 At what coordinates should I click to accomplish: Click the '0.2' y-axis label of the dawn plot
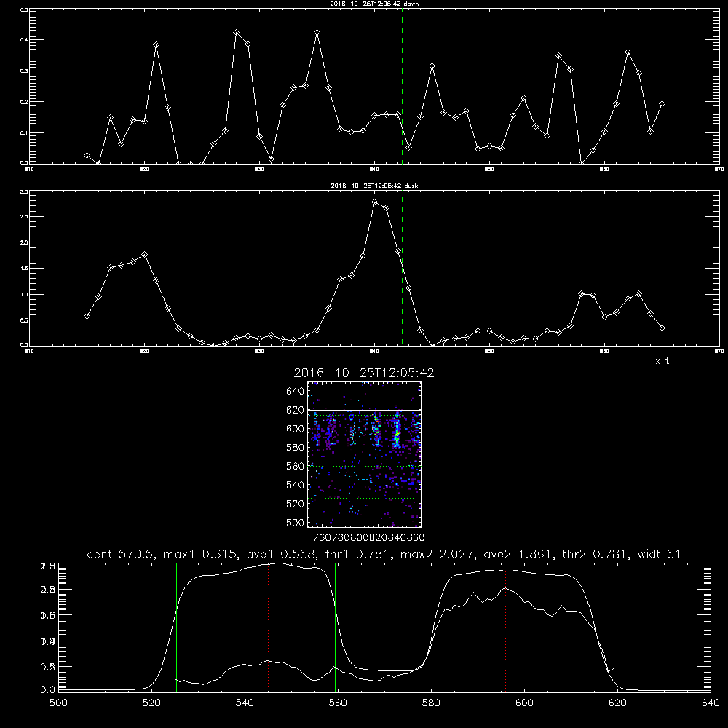24,102
